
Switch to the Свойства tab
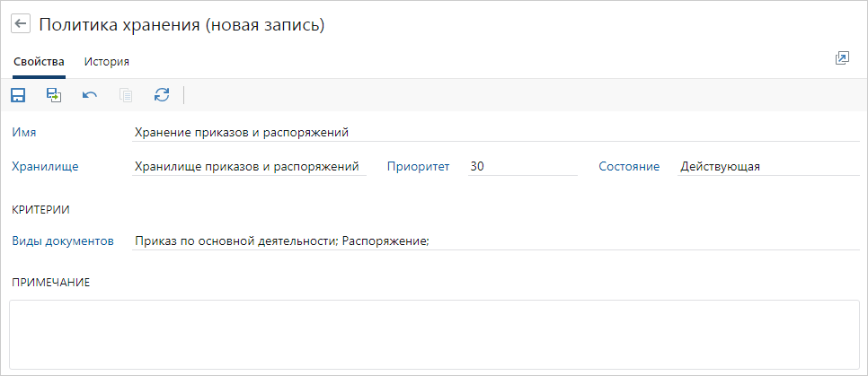(39, 62)
